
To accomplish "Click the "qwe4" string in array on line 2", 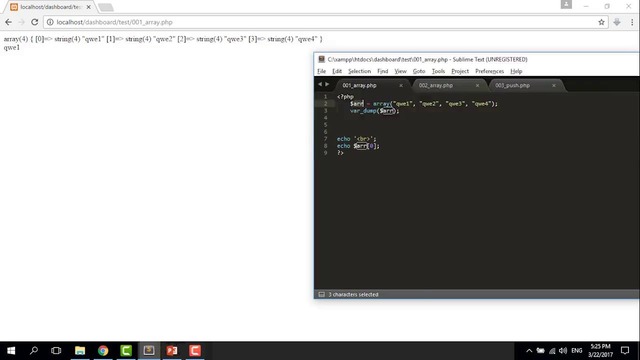I will (x=481, y=104).
